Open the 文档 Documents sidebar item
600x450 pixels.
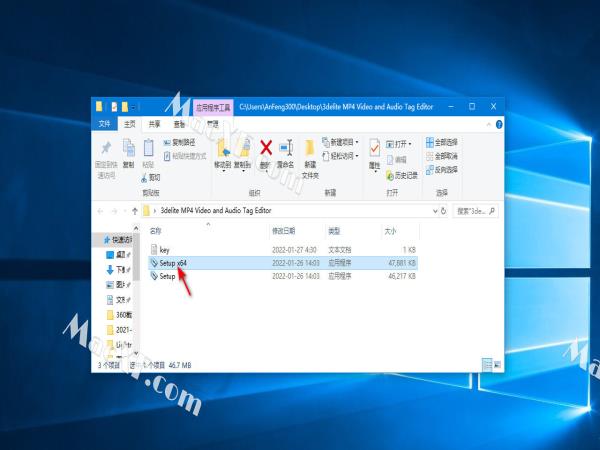[x=119, y=300]
